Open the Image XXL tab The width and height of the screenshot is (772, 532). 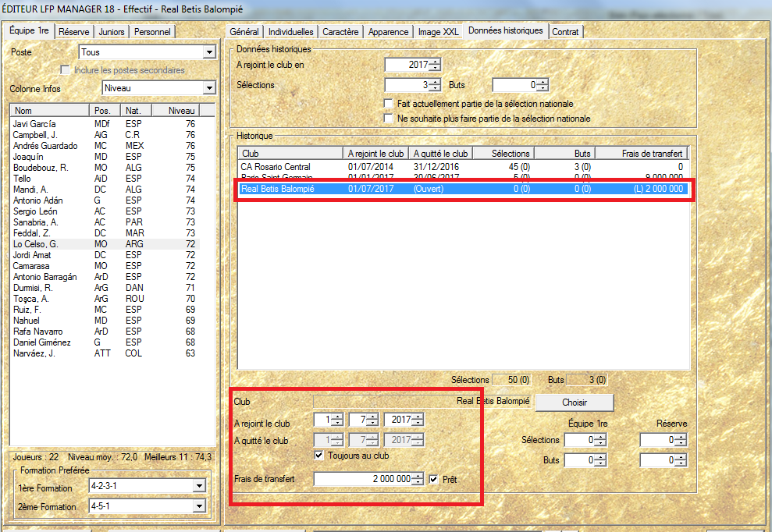point(438,31)
